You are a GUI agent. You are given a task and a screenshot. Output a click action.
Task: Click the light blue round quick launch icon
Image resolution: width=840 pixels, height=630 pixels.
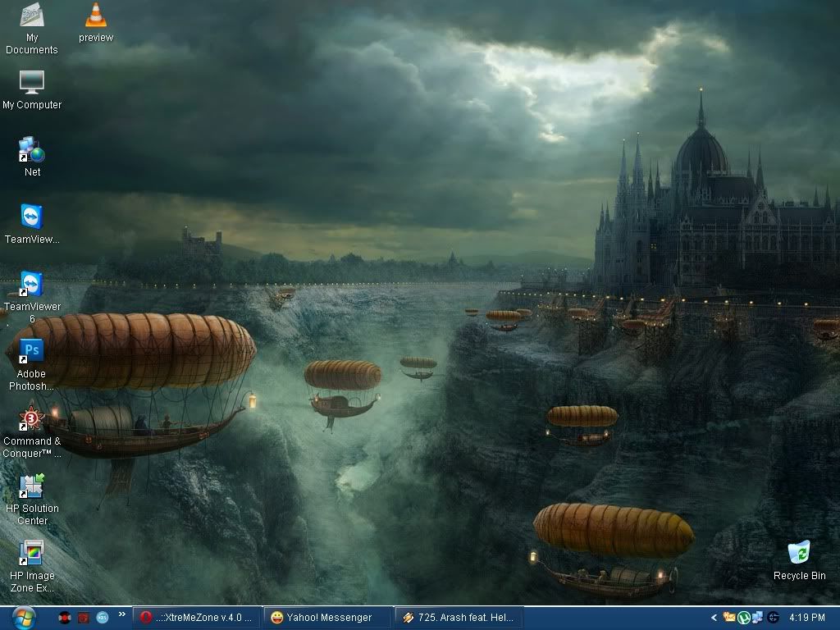[102, 618]
